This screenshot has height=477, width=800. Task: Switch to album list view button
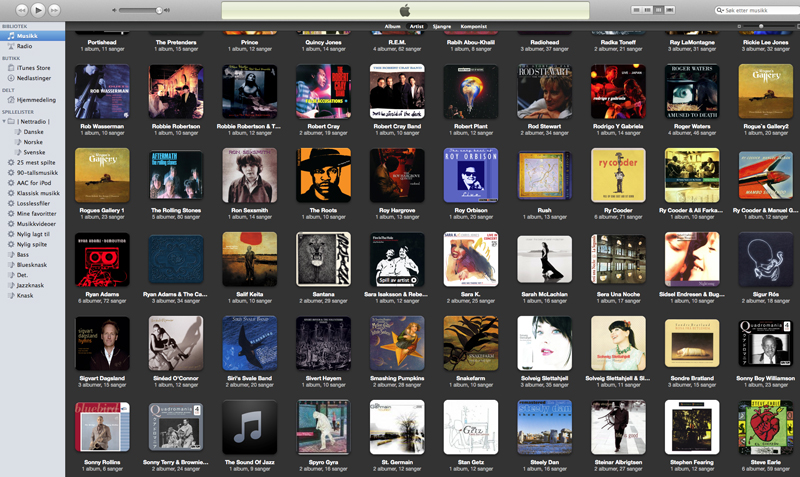coord(647,10)
